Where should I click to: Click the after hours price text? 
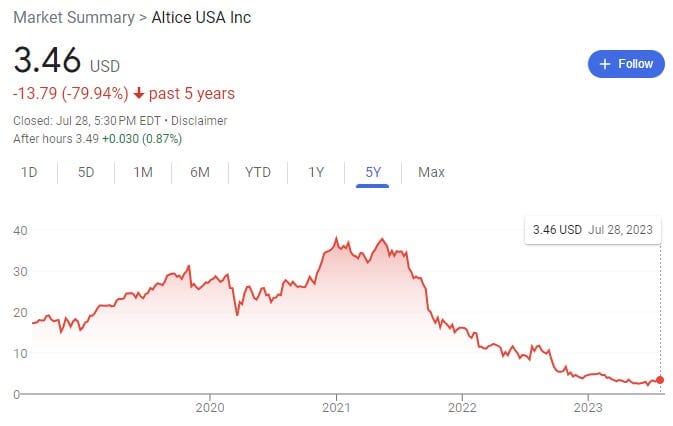(98, 138)
